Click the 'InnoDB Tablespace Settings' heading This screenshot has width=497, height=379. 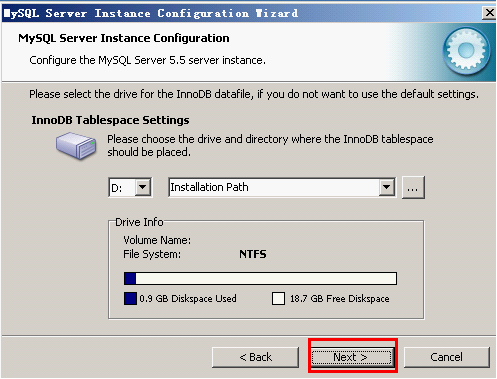(110, 120)
